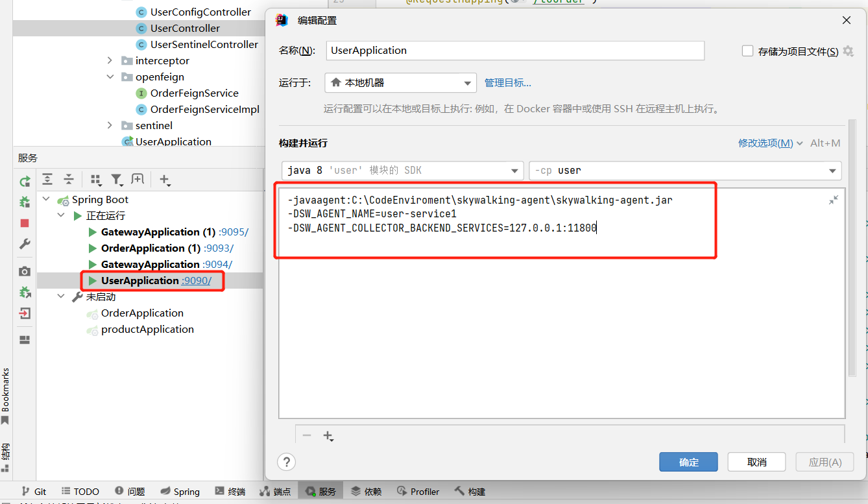Click the camera thread dump icon
The height and width of the screenshot is (504, 868).
(x=25, y=271)
